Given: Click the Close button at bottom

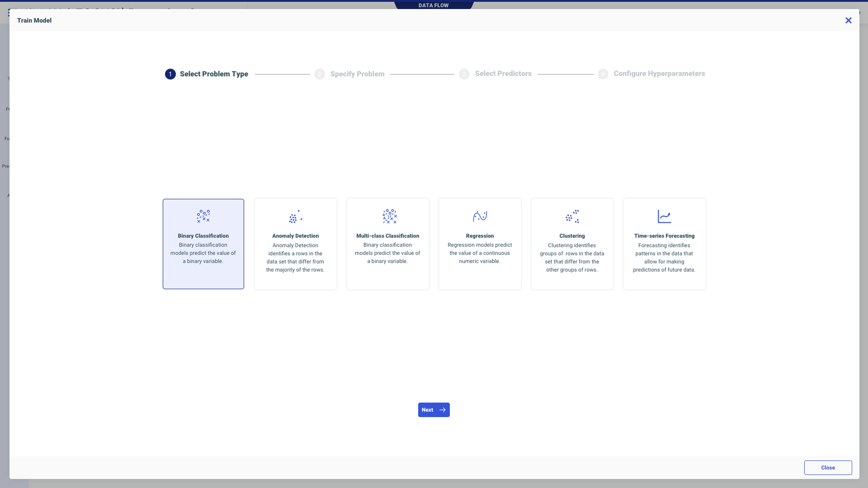Looking at the screenshot, I should [827, 468].
